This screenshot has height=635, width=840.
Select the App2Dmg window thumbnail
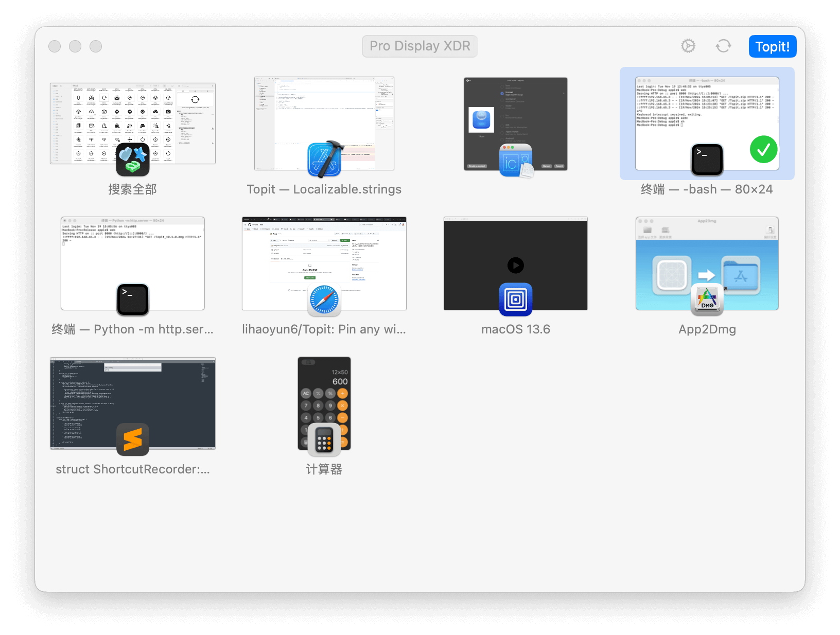707,263
